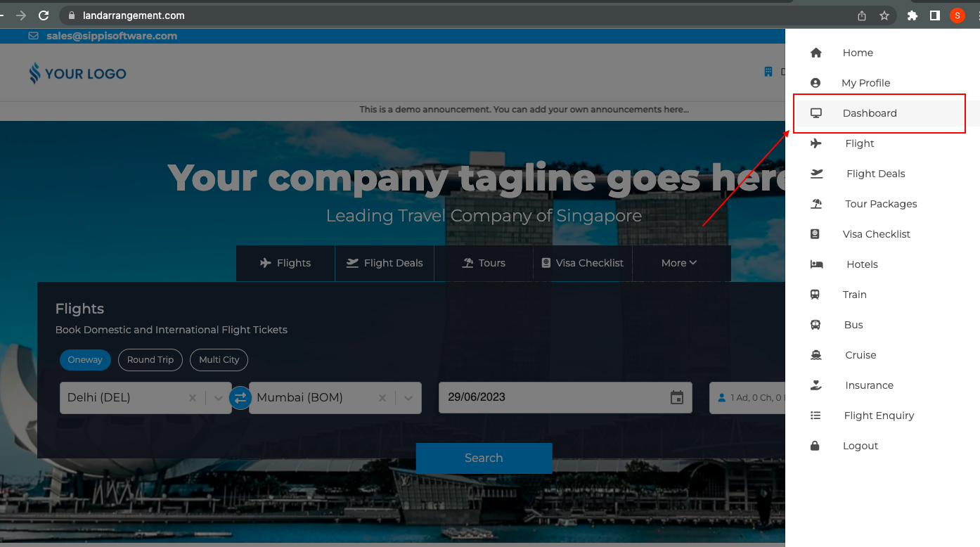The width and height of the screenshot is (980, 547).
Task: Click the browser reload icon
Action: click(44, 15)
